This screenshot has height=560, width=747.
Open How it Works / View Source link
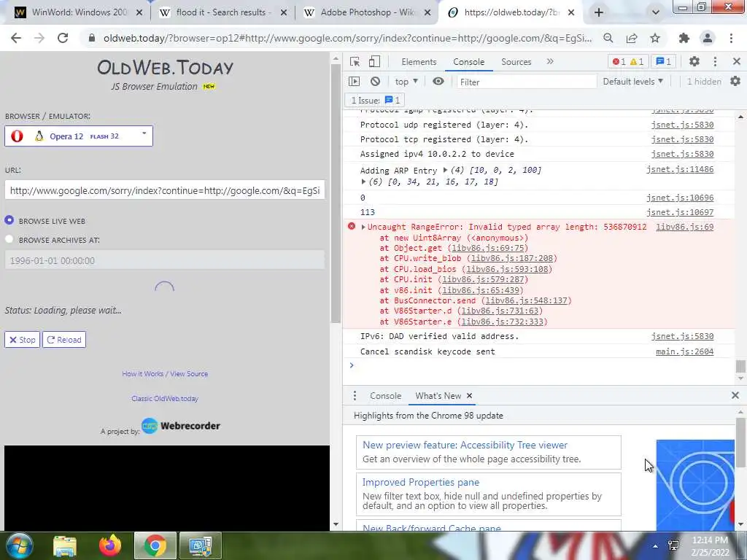(x=165, y=374)
